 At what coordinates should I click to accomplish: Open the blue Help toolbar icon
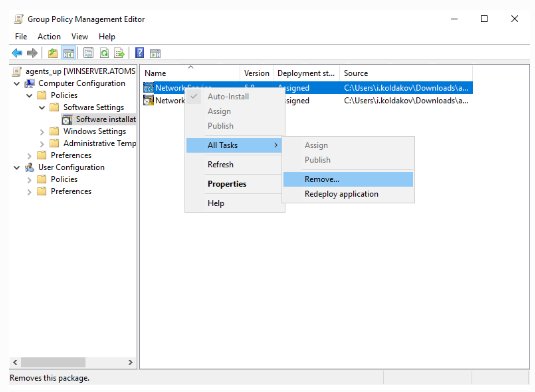[x=140, y=53]
